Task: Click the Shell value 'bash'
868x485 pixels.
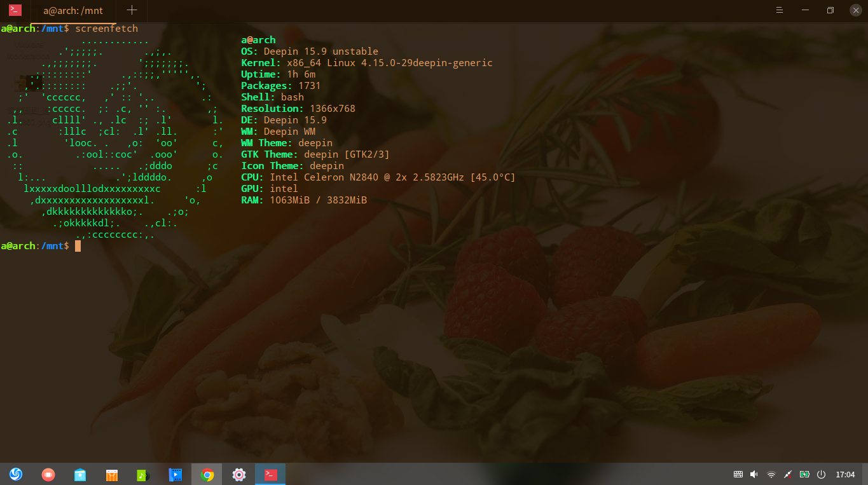Action: [293, 97]
